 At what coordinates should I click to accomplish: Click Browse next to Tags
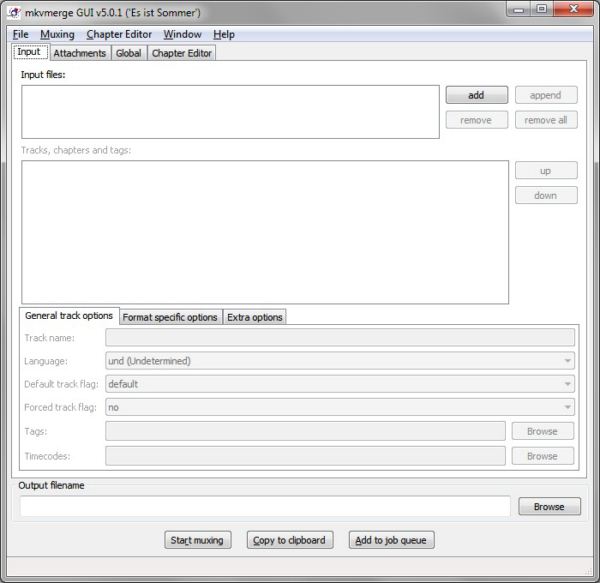543,431
